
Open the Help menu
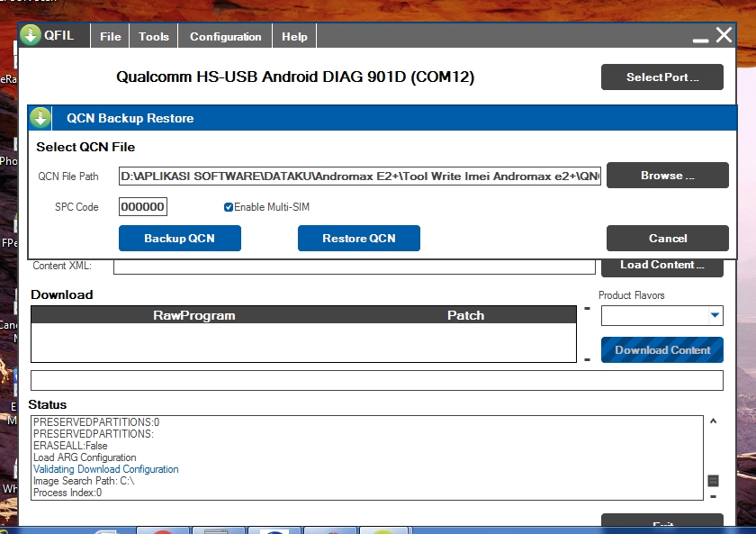pos(294,36)
